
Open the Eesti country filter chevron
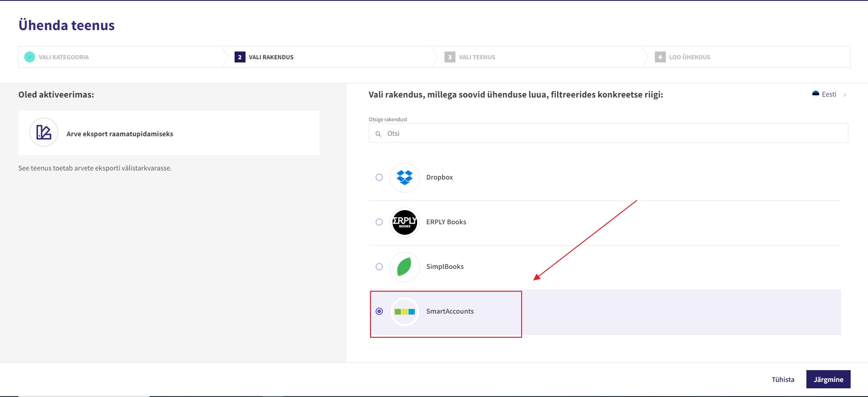(845, 95)
